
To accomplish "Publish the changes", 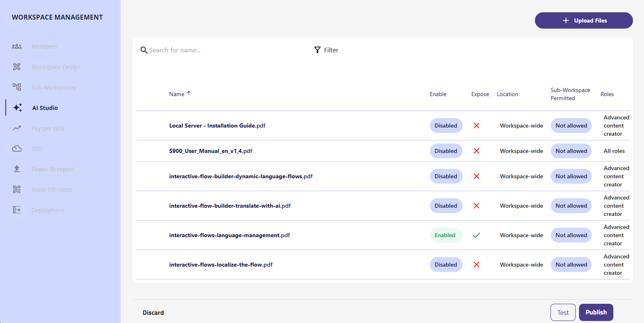I will click(596, 312).
